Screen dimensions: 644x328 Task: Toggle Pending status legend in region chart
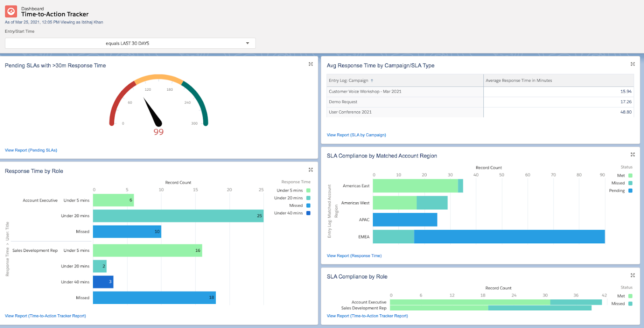[x=630, y=191]
